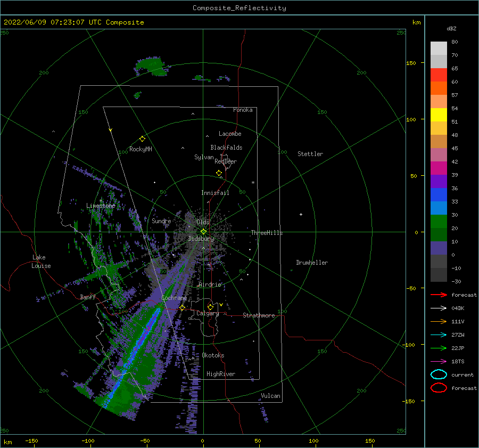Click the Lacombe city label
This screenshot has height=448, width=479.
pyautogui.click(x=230, y=134)
